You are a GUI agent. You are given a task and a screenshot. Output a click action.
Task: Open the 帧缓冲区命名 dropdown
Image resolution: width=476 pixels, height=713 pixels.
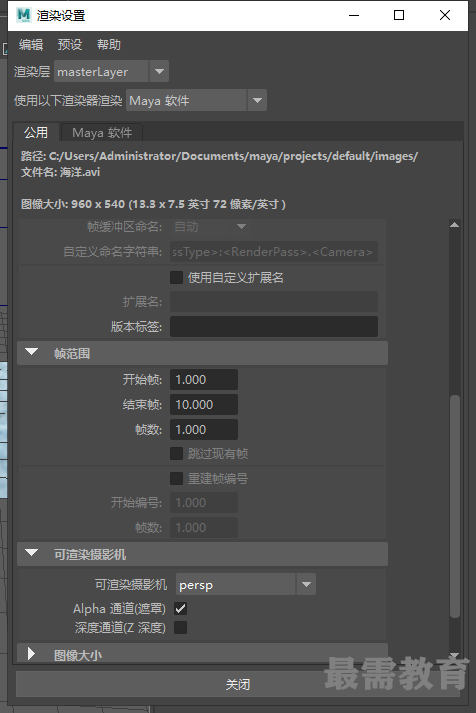(x=210, y=226)
